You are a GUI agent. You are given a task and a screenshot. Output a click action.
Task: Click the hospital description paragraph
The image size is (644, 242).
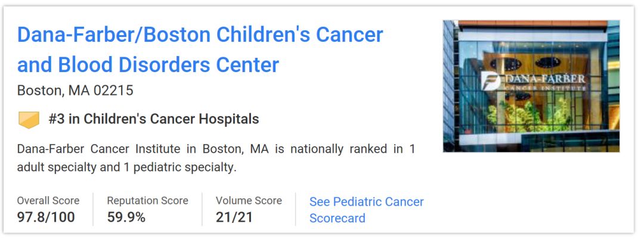(x=216, y=158)
